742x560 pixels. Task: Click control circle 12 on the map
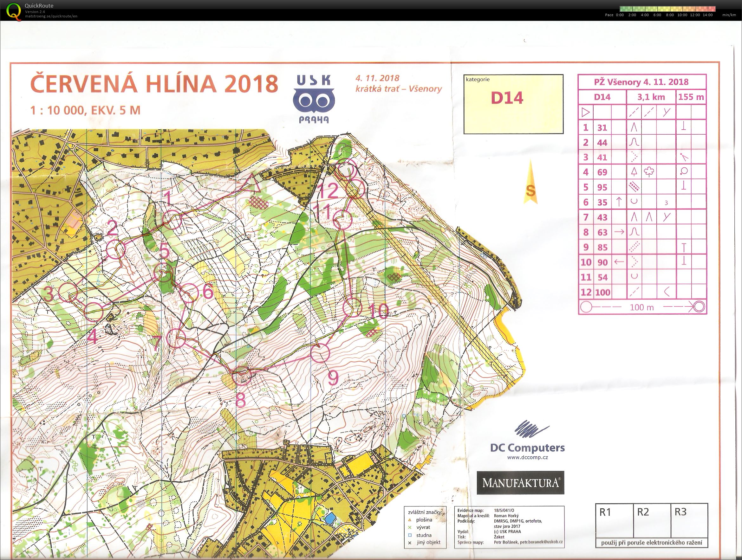[355, 190]
